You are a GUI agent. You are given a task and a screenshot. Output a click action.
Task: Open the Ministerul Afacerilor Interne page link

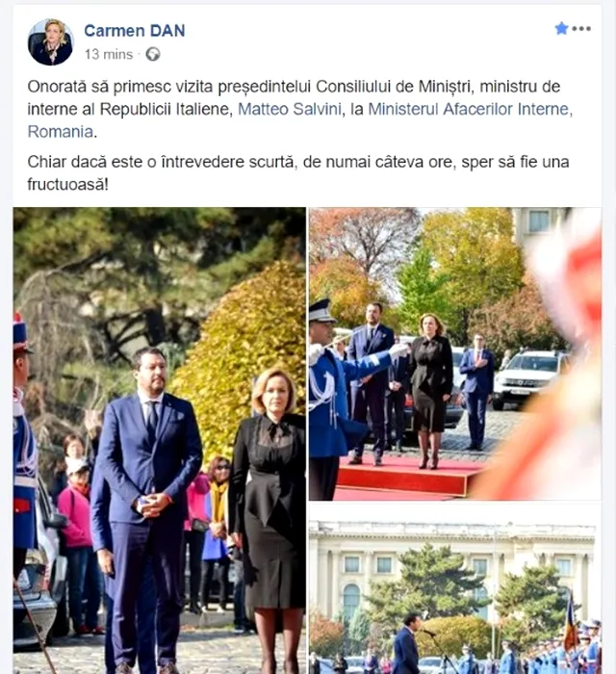click(471, 109)
